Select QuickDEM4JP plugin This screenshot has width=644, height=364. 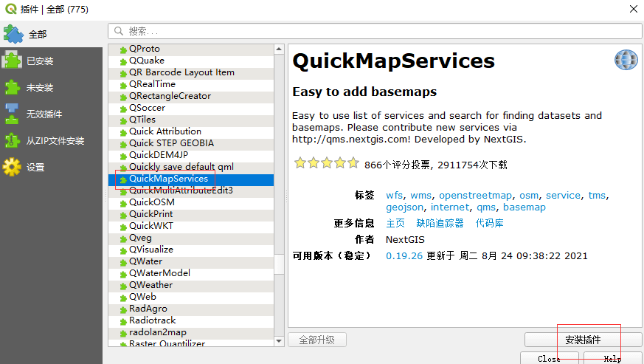coord(190,155)
